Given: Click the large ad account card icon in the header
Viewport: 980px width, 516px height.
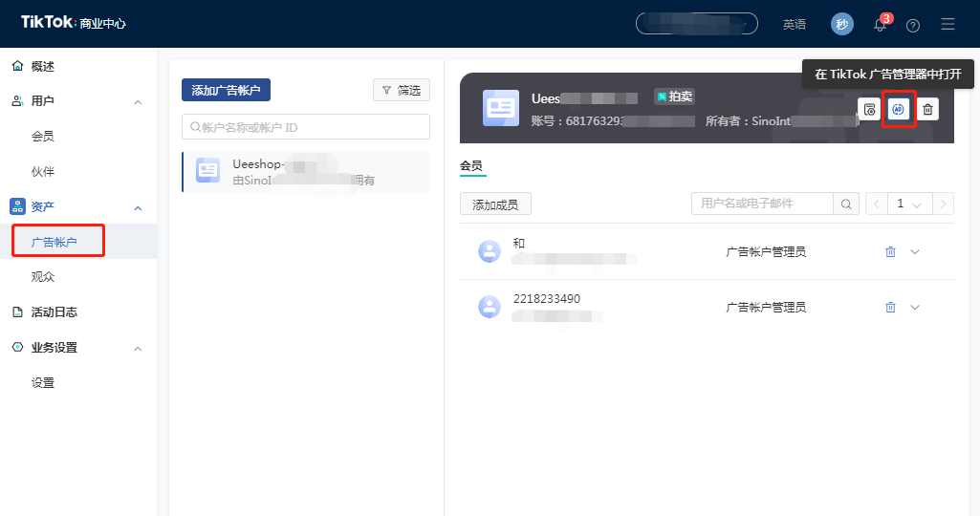Looking at the screenshot, I should click(501, 108).
